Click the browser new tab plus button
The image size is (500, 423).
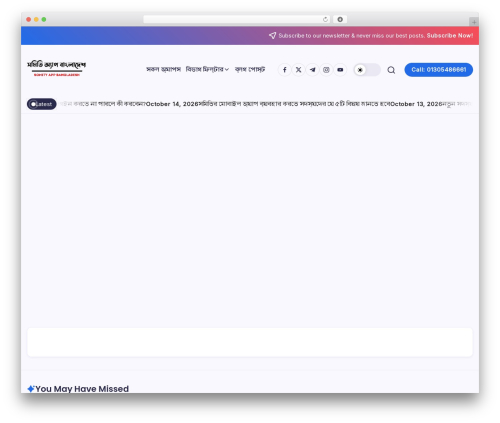click(x=474, y=22)
